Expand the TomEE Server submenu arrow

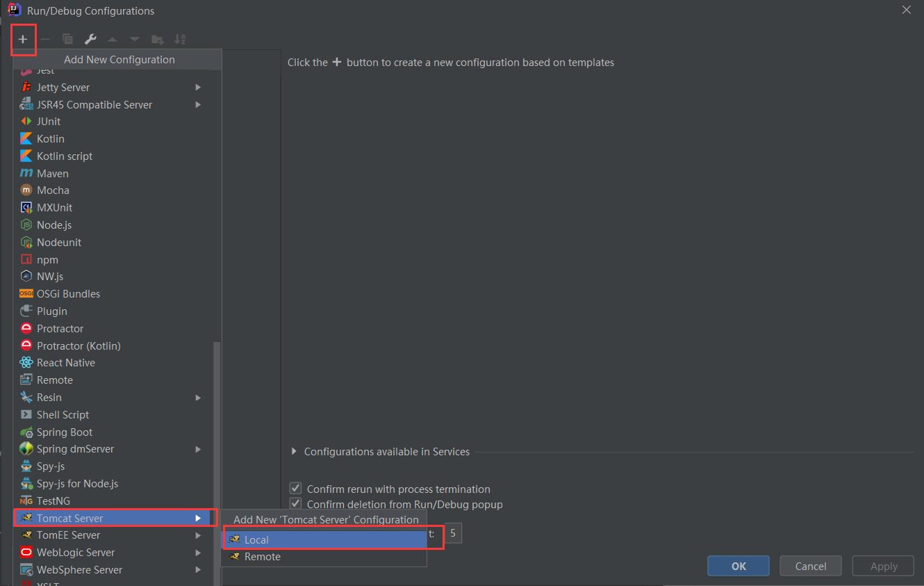point(198,535)
